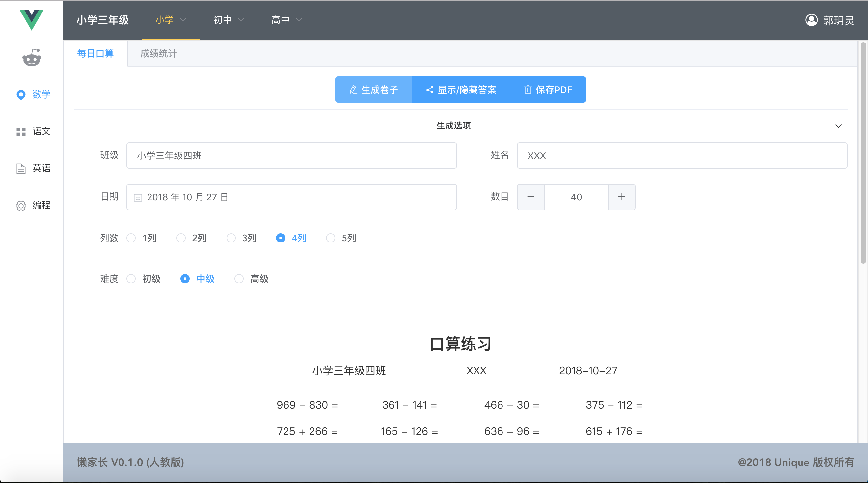868x483 pixels.
Task: Click the location pin icon beside 数学
Action: pyautogui.click(x=21, y=95)
